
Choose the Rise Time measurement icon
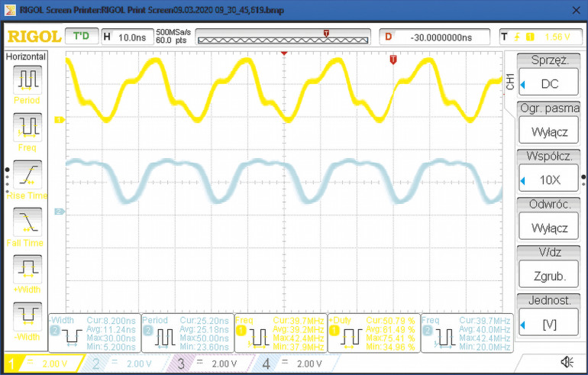(28, 175)
